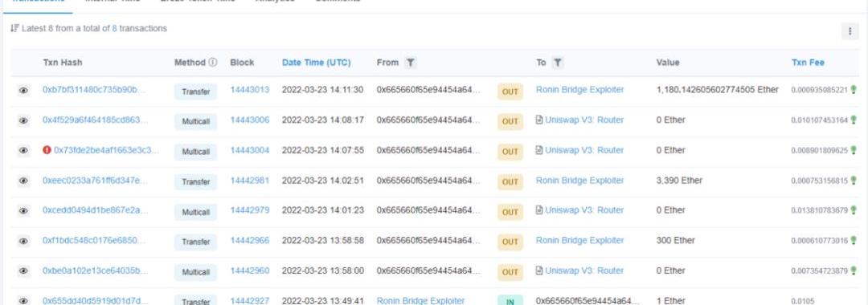Open transaction hash 0xbe0a102e13ce64035b
The image size is (868, 305).
click(x=95, y=270)
